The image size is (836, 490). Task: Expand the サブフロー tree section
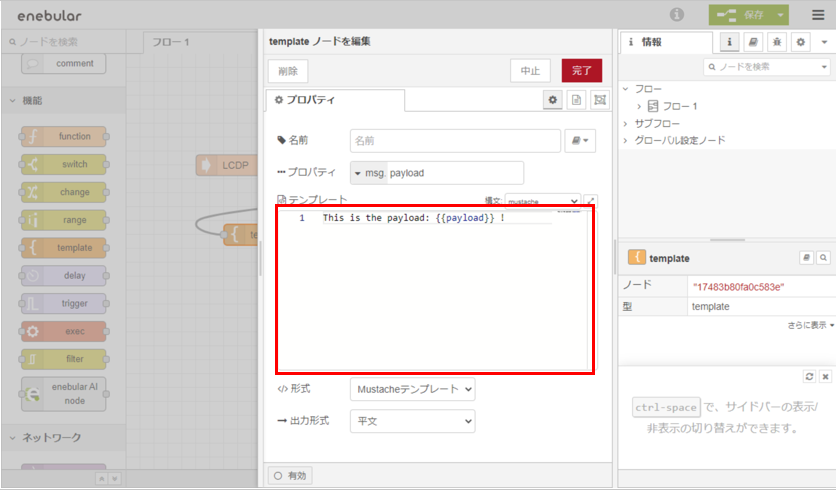point(626,123)
